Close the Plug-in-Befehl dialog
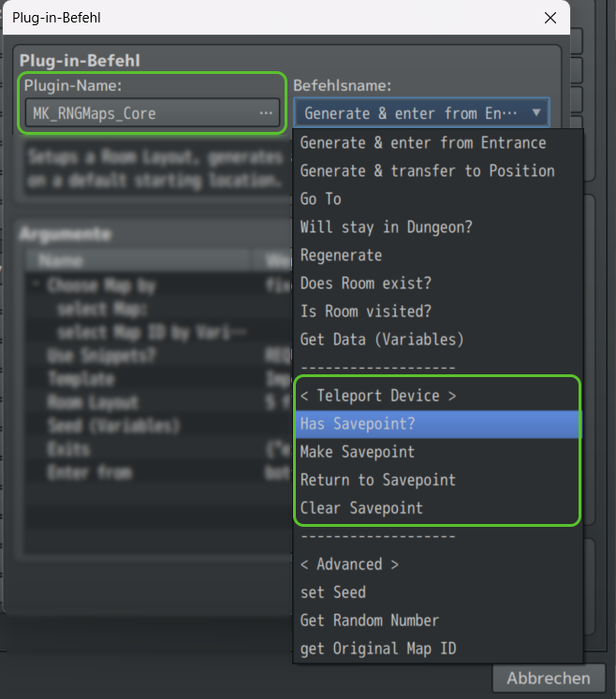 pos(550,18)
